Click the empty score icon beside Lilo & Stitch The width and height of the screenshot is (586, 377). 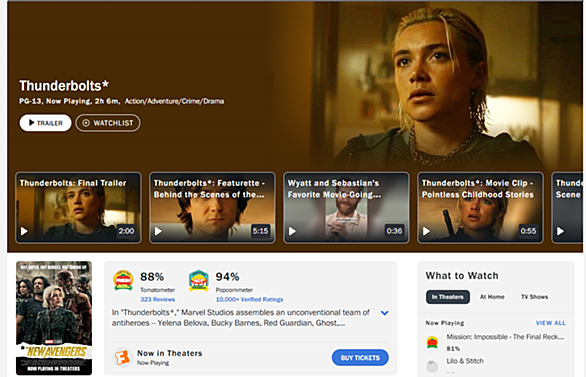tap(432, 366)
